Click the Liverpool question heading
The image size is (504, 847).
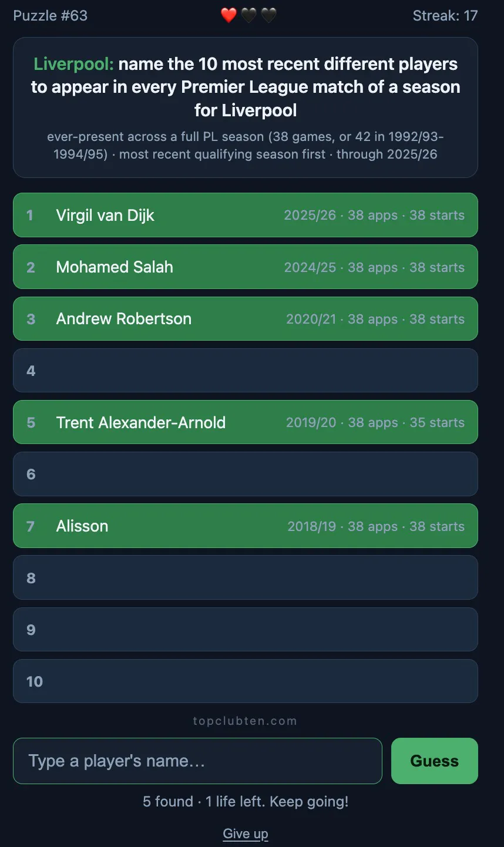point(246,87)
